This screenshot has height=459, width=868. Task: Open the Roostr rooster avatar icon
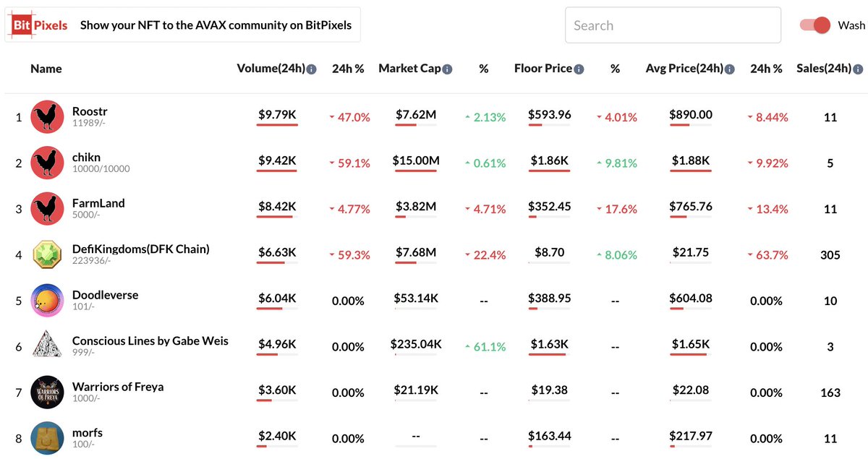click(48, 117)
